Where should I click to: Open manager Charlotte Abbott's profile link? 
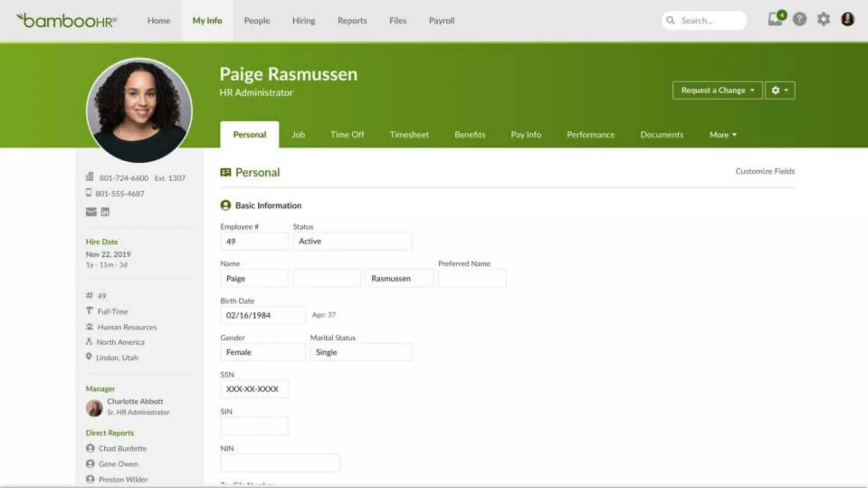tap(135, 401)
